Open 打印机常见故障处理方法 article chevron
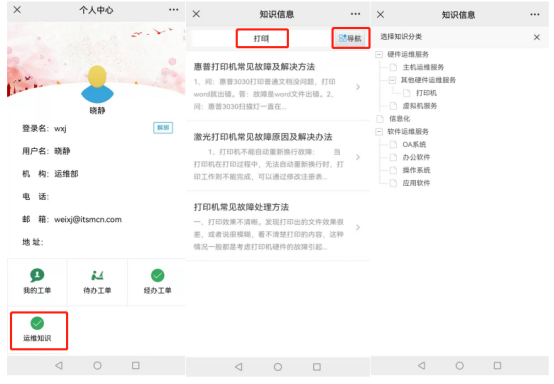554x384 pixels. point(358,227)
